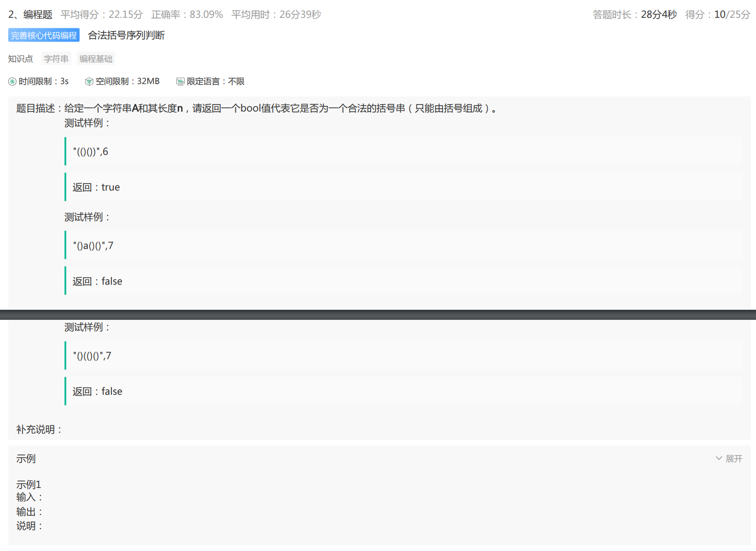The height and width of the screenshot is (551, 756).
Task: Click the 知识点 label
Action: pos(21,59)
